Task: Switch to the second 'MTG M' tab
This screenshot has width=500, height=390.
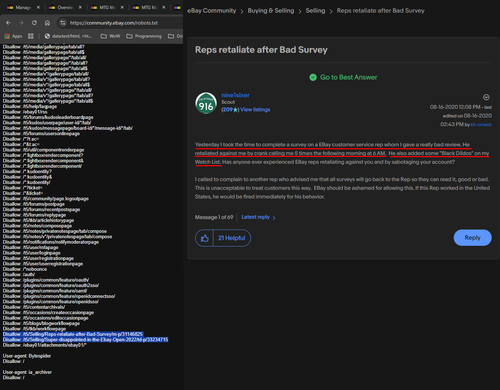Action: pyautogui.click(x=146, y=7)
